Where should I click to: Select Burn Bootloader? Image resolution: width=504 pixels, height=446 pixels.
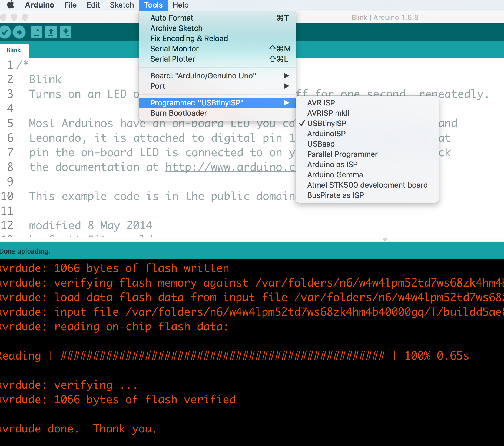[x=217, y=113]
